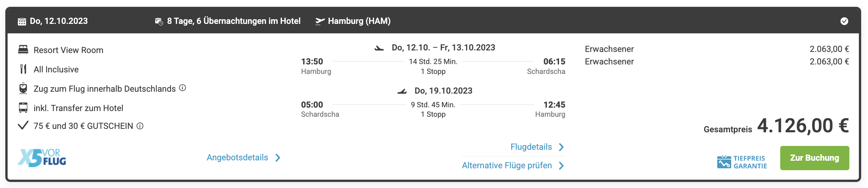Image resolution: width=868 pixels, height=188 pixels.
Task: Click the Tiefpreis Garantie badge
Action: click(742, 162)
